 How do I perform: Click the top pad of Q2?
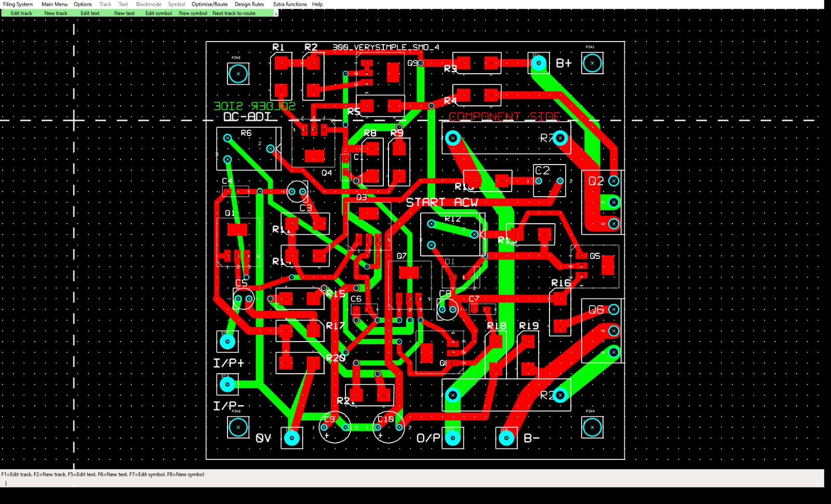pos(613,181)
